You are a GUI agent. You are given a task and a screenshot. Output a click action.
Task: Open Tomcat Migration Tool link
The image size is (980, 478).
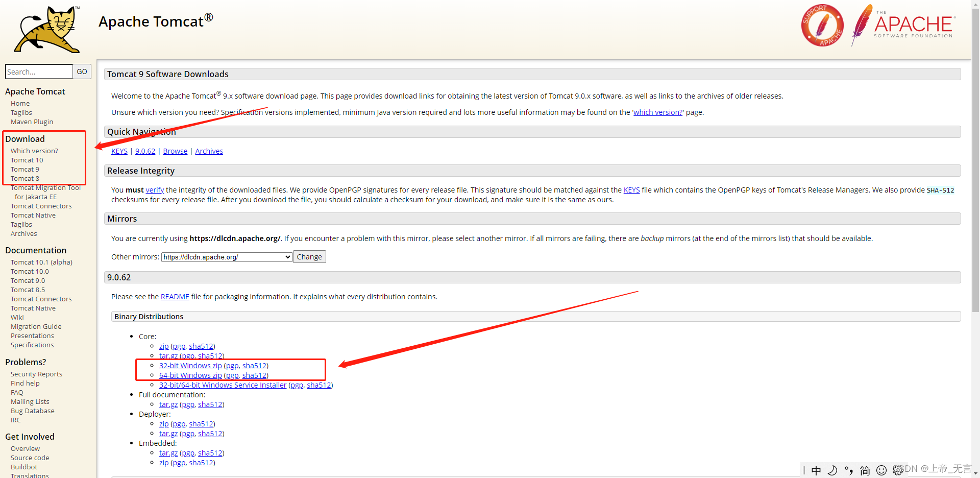pyautogui.click(x=45, y=192)
